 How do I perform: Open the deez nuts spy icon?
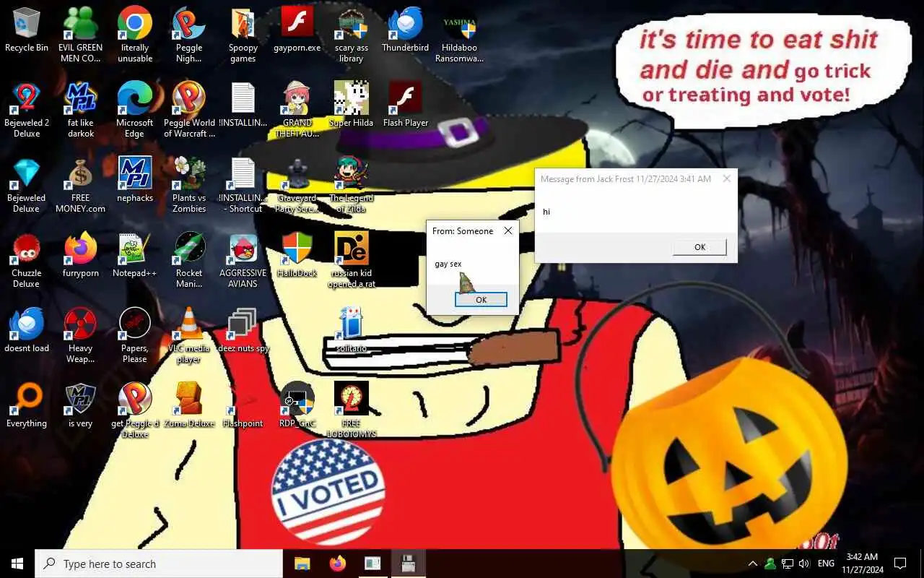[x=243, y=331]
